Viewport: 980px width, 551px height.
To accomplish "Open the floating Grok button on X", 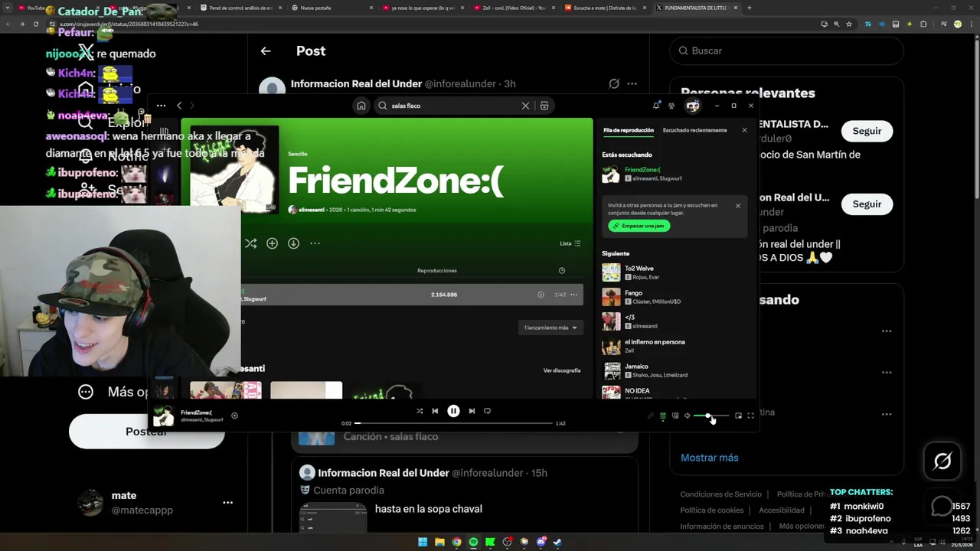I will coord(942,461).
